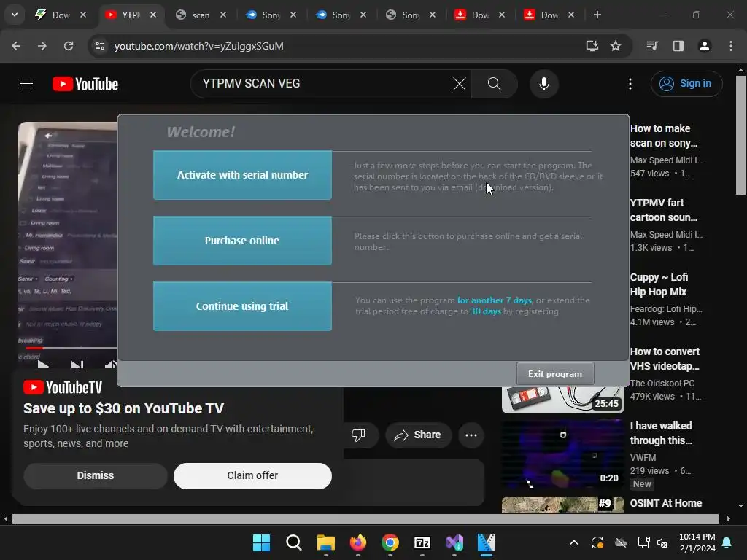The image size is (747, 560).
Task: Skip to next video
Action: click(x=77, y=365)
